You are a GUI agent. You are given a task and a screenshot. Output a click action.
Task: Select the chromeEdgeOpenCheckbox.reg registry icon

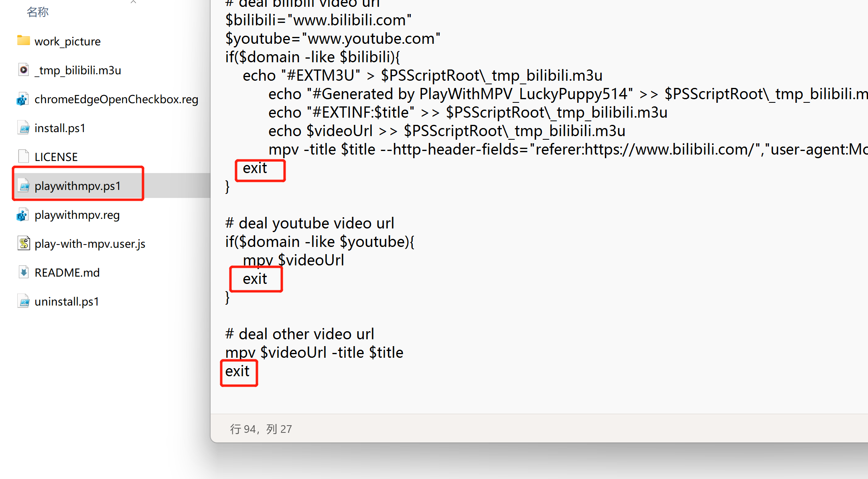[23, 99]
